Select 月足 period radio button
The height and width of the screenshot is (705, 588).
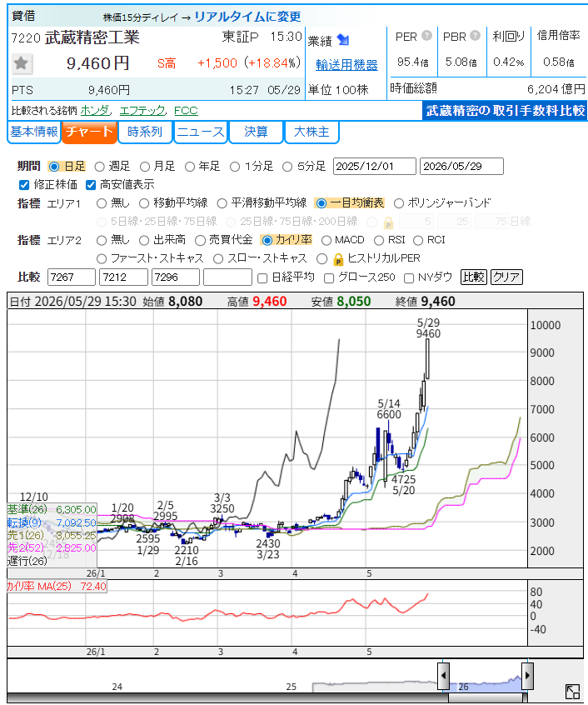(x=145, y=167)
